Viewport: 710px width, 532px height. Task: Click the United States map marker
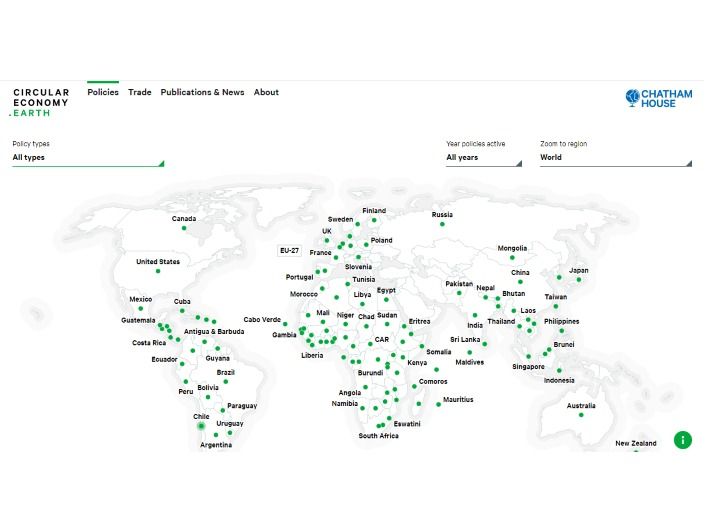coord(159,273)
